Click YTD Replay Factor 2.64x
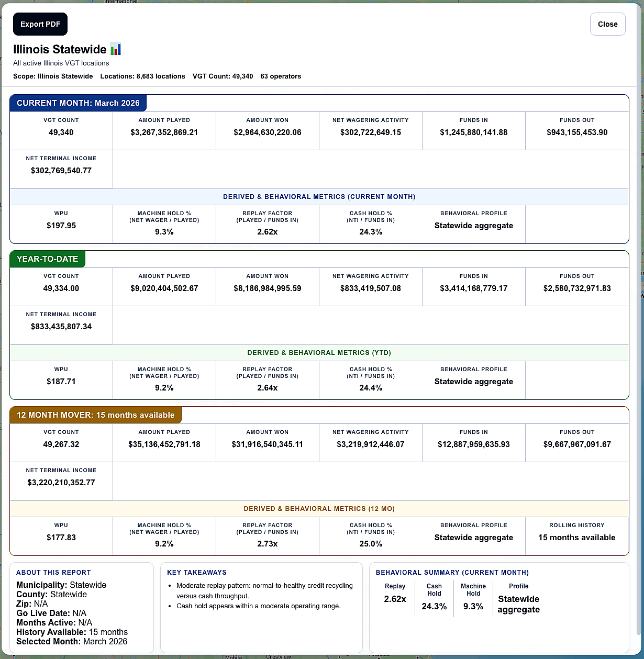The height and width of the screenshot is (659, 644). pos(268,388)
